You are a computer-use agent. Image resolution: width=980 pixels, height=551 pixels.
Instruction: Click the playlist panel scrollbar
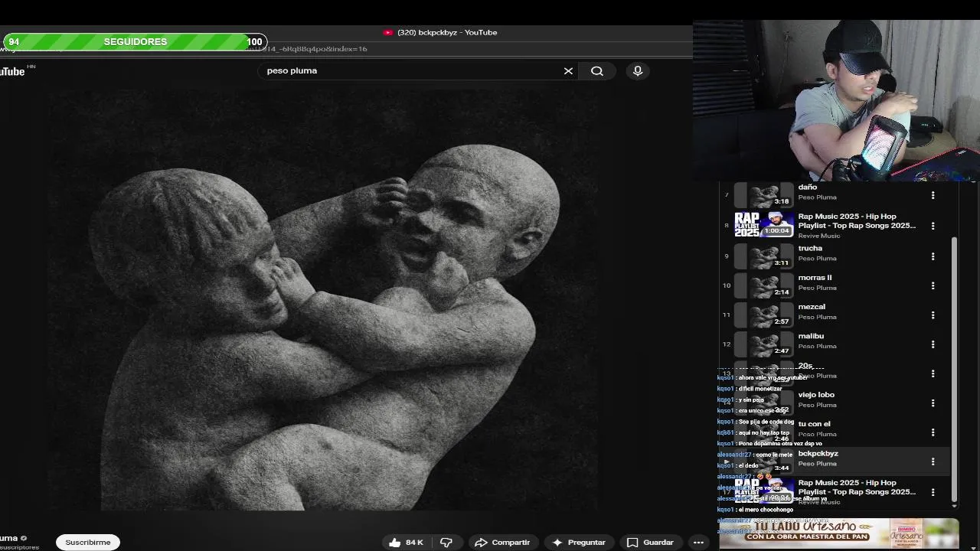click(954, 370)
